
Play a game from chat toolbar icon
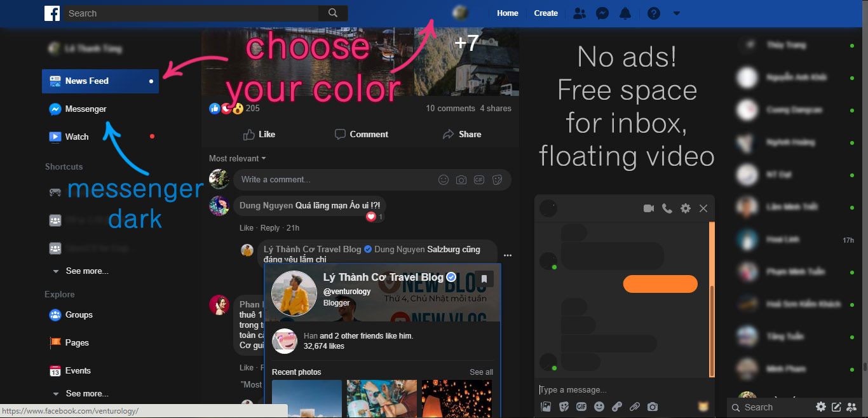click(617, 407)
